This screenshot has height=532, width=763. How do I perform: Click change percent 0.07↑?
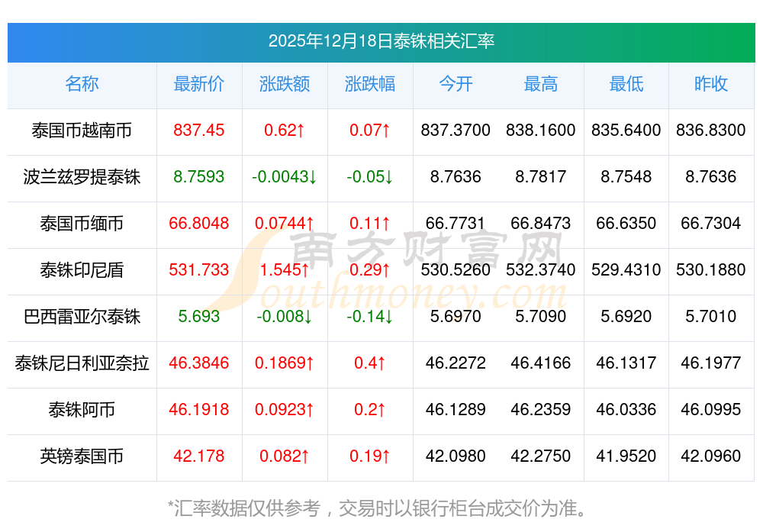tap(370, 131)
